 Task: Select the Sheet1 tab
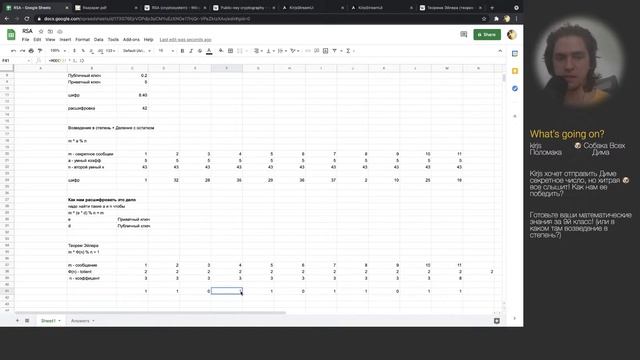pyautogui.click(x=51, y=321)
